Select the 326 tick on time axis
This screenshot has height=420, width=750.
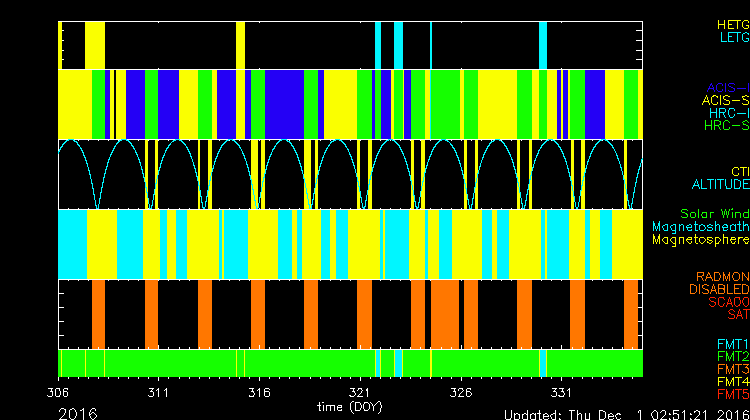click(461, 392)
